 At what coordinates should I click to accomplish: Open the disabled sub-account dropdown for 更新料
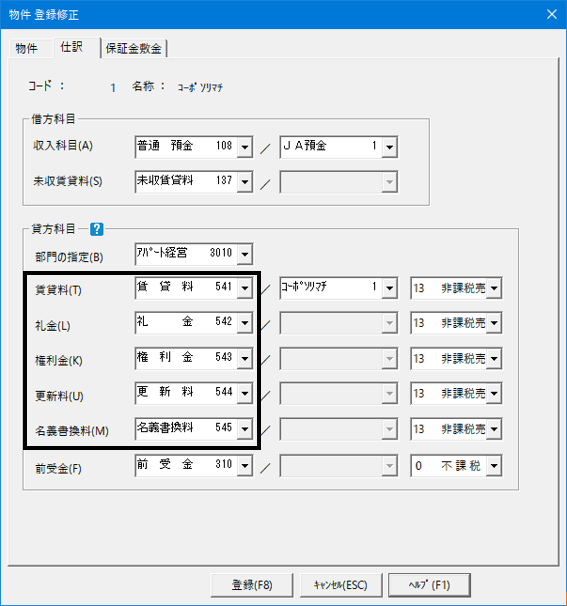(x=390, y=393)
